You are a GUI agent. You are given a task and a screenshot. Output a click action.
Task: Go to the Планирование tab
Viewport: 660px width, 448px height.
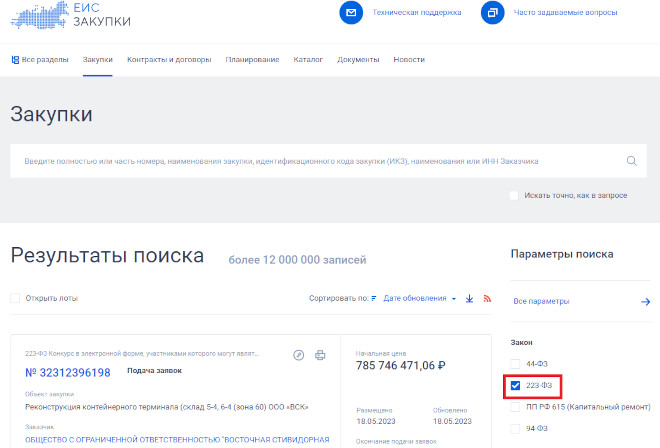coord(252,60)
